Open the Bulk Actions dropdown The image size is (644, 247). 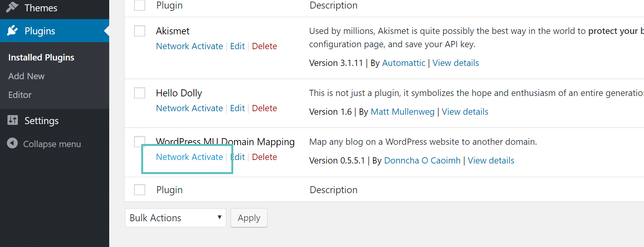pos(176,218)
